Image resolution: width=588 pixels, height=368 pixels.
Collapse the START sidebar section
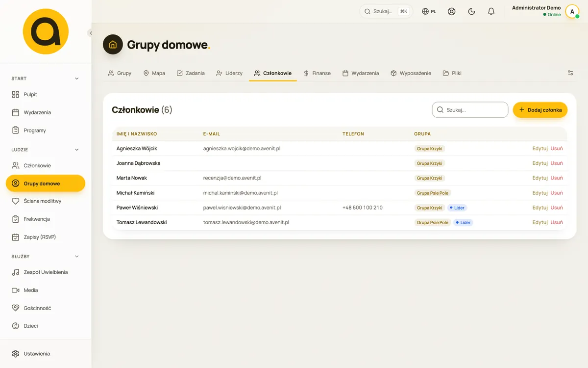[46, 79]
